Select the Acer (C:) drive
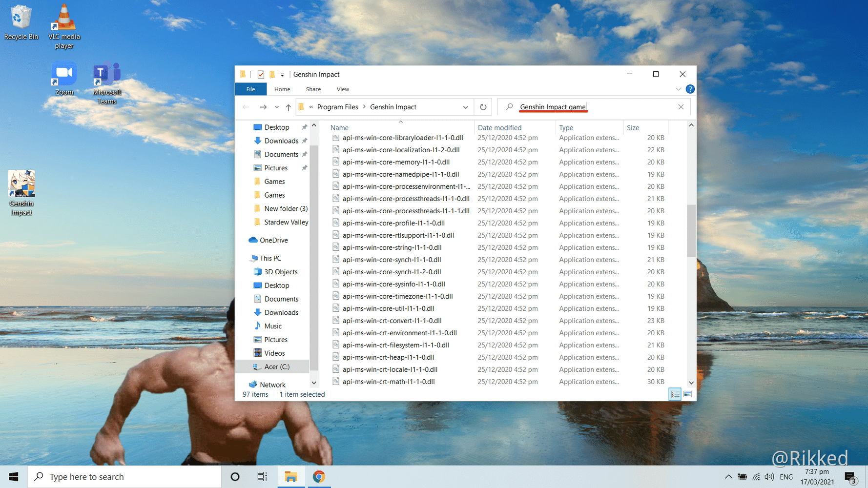Screen dimensions: 868x488 tap(277, 367)
